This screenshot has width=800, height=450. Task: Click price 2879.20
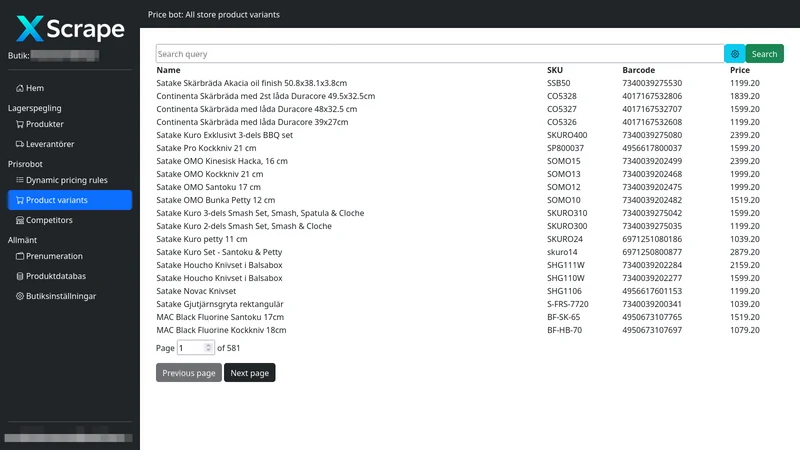(744, 252)
